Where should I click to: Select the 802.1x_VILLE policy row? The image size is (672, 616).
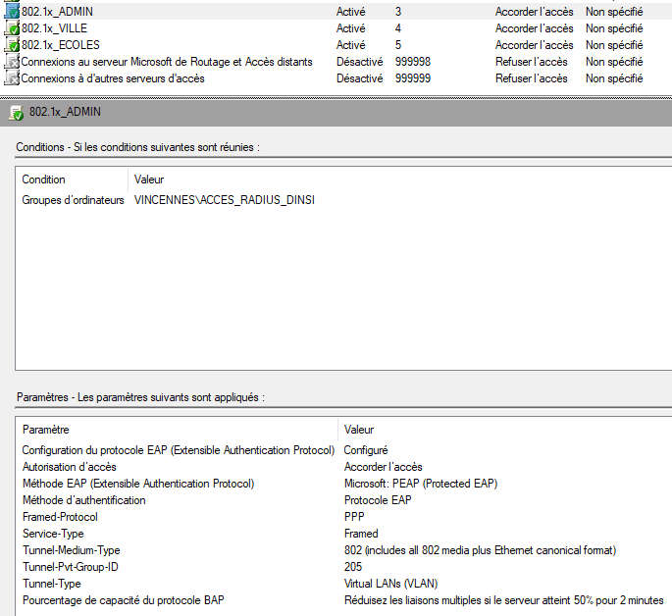(x=336, y=27)
